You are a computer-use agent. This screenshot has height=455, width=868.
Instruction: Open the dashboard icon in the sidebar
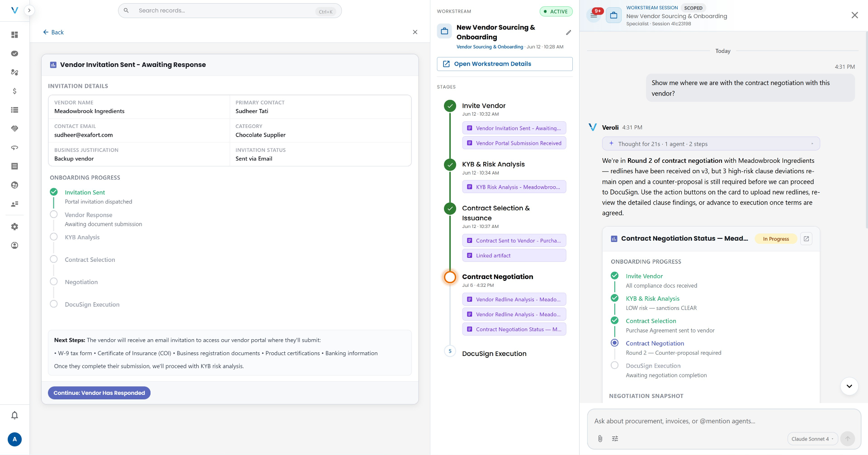point(14,35)
